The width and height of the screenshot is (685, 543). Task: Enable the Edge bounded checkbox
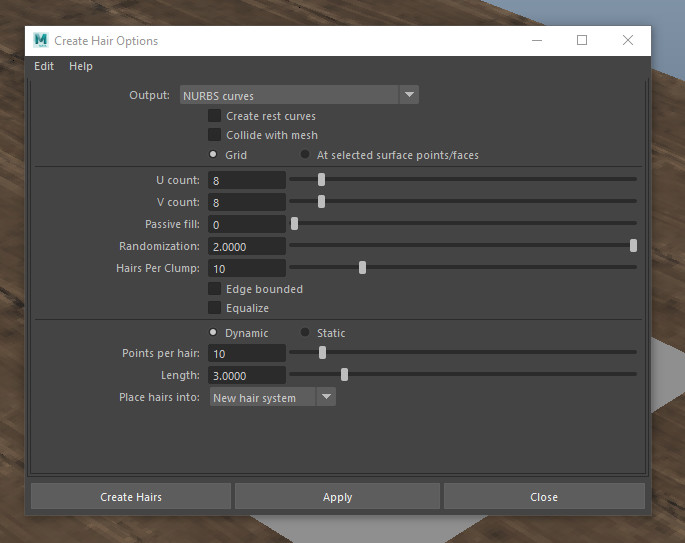(x=214, y=289)
